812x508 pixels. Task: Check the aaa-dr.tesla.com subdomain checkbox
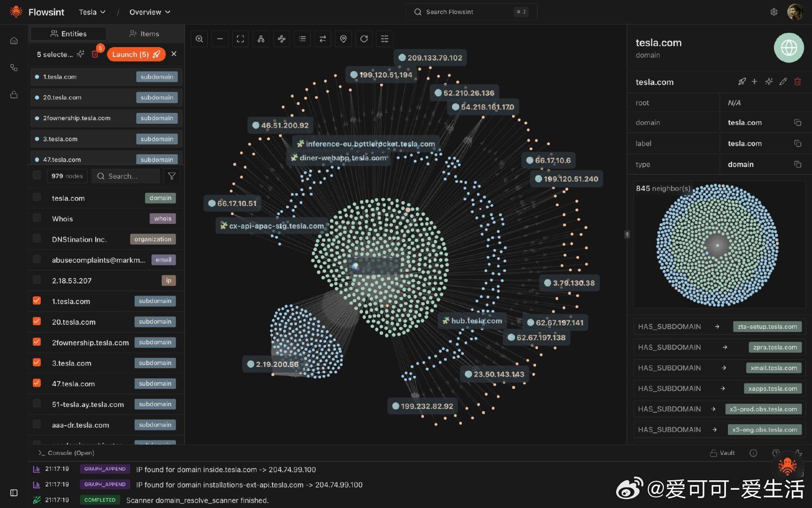click(37, 424)
